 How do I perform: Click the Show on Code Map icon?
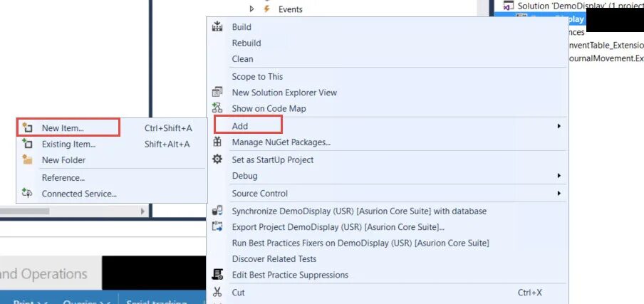[x=218, y=108]
